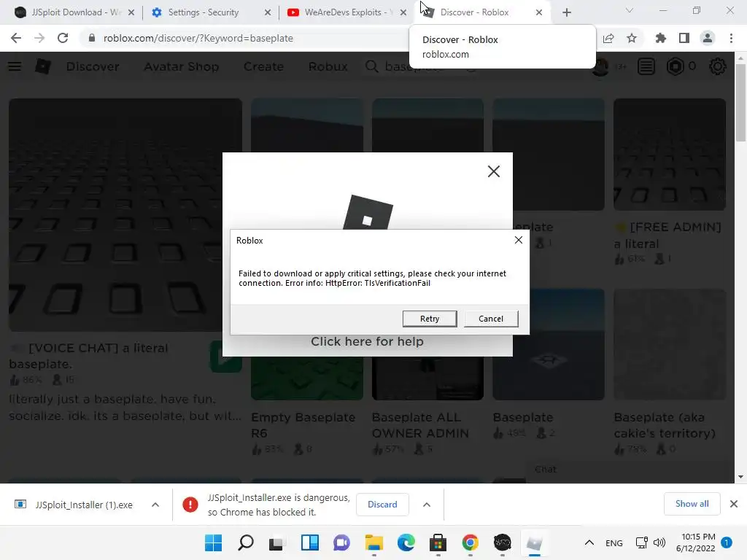Open Empty Baseplate R6 game title
The image size is (747, 560).
[303, 425]
